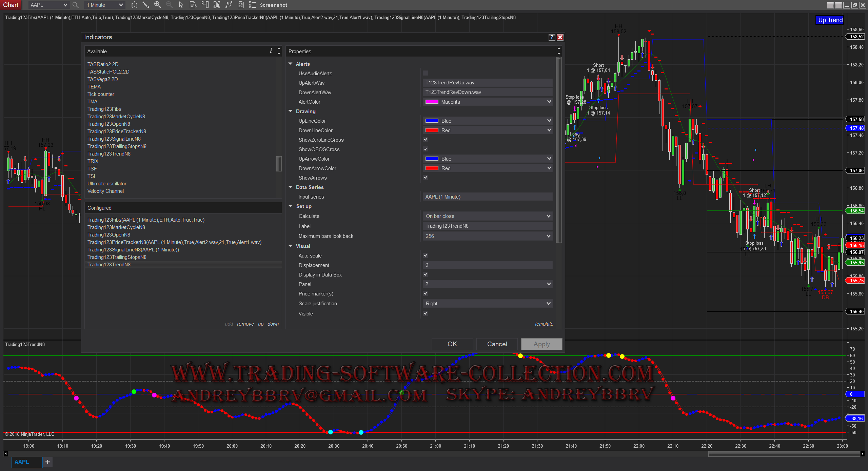The height and width of the screenshot is (471, 868).
Task: Click the Magenta AlertColor swatch
Action: pos(432,102)
